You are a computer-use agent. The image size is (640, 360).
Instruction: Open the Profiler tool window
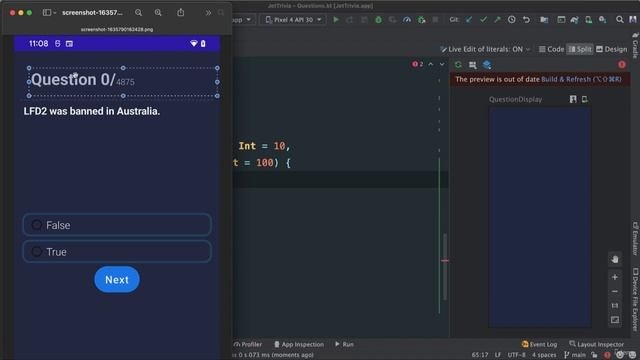tap(248, 344)
